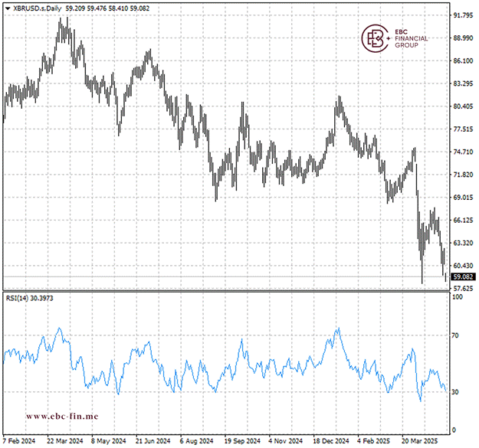Click the 91.795 price axis label
This screenshot has height=448, width=479.
461,15
